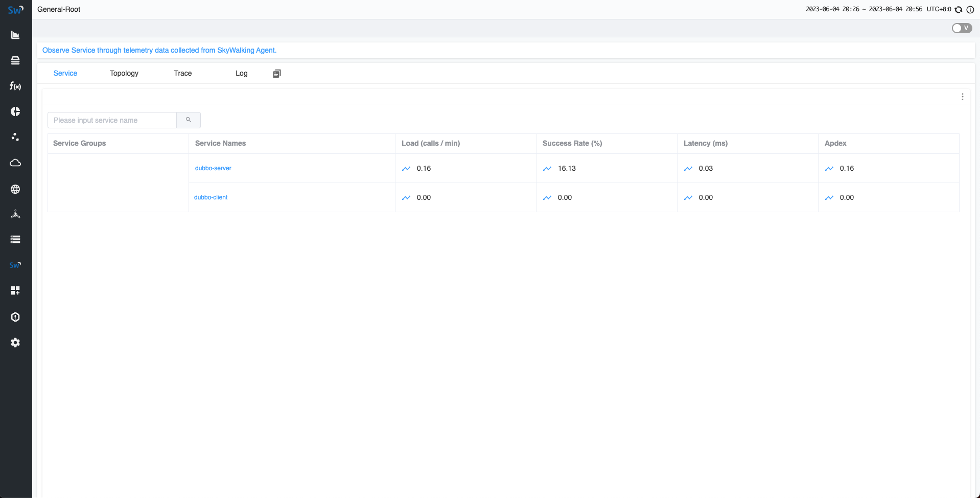
Task: Click the refresh icon beside UTC+8:0
Action: click(959, 10)
